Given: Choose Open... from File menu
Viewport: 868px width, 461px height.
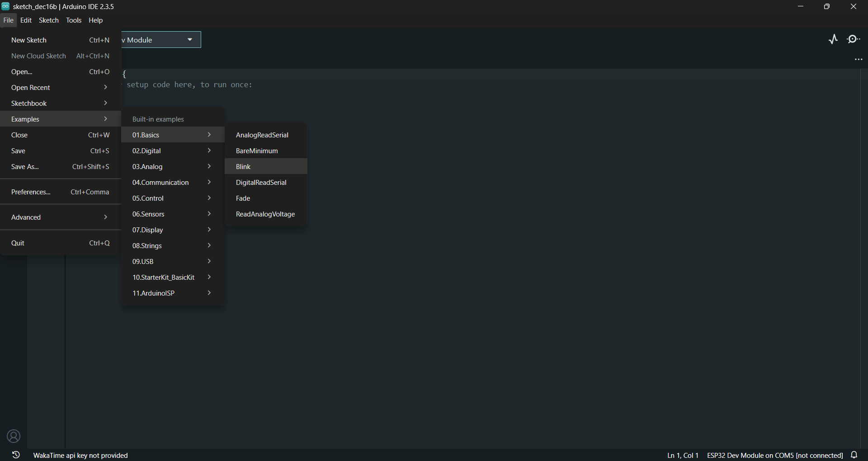Looking at the screenshot, I should click(x=61, y=72).
